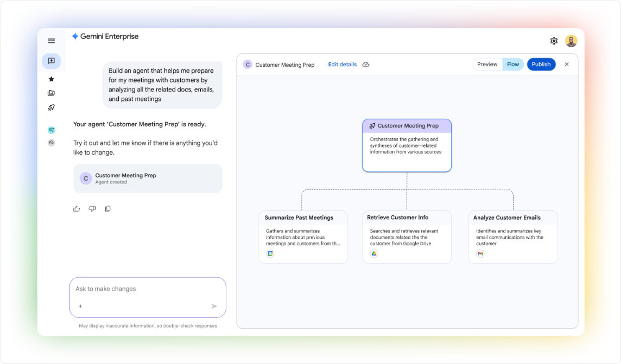Screen dimensions: 621x364
Task: Give thumbs up to the response
Action: click(77, 209)
